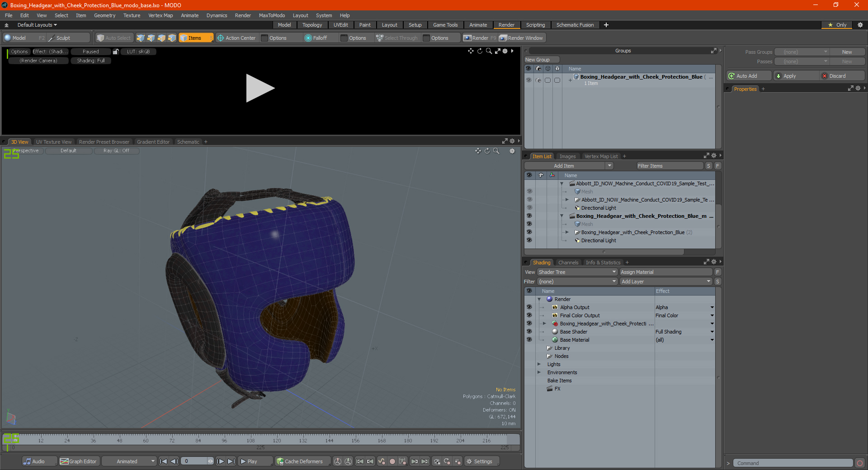The width and height of the screenshot is (868, 470).
Task: Open the Falloff tool
Action: 316,38
